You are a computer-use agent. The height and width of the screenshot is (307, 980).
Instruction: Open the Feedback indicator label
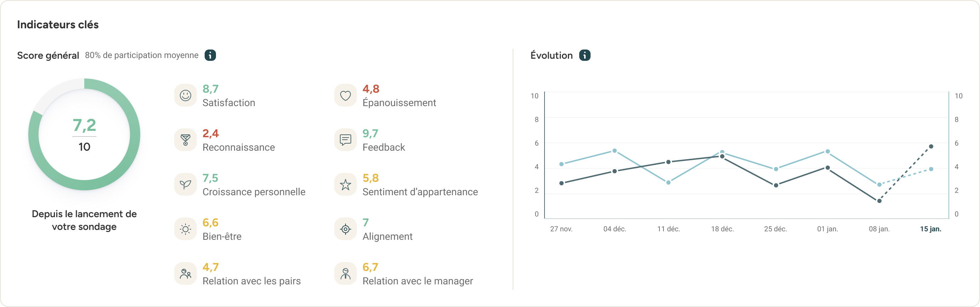click(x=383, y=147)
